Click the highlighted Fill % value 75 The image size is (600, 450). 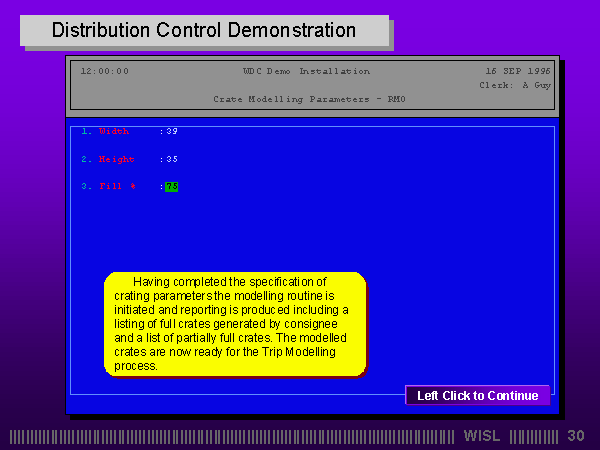pos(171,187)
